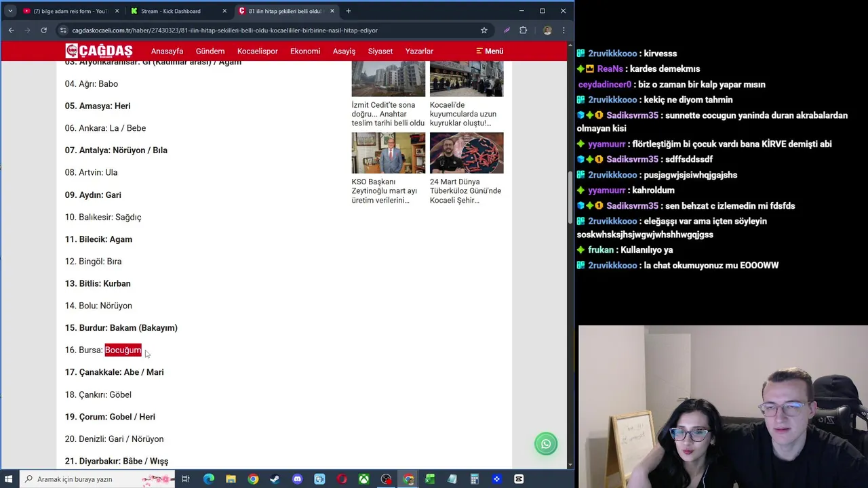The image size is (868, 488).
Task: Click username ReaNs in chat
Action: pyautogui.click(x=610, y=68)
